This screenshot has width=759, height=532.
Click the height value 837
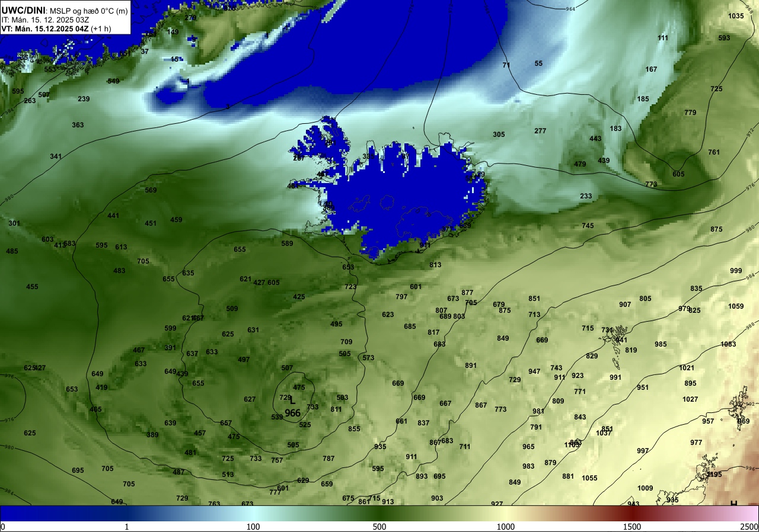tap(423, 423)
